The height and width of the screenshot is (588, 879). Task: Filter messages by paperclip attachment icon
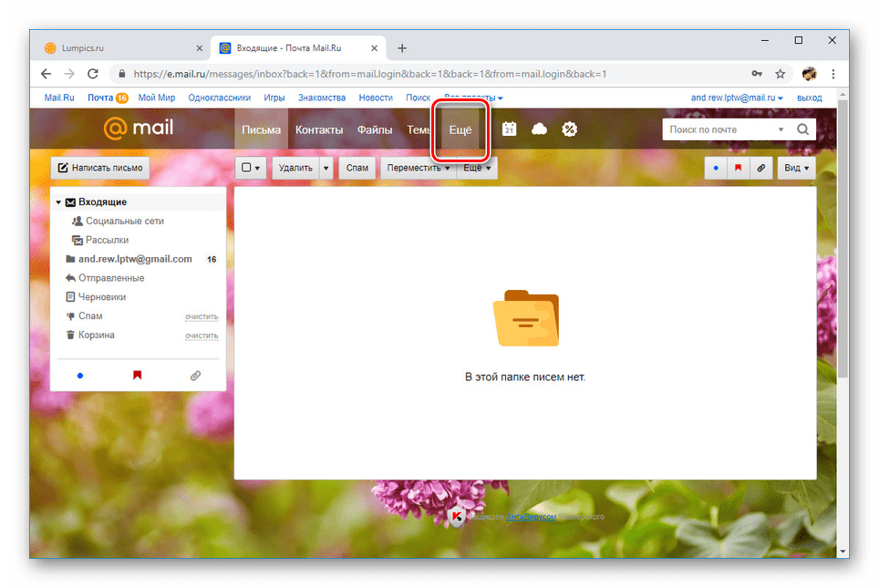[x=760, y=168]
